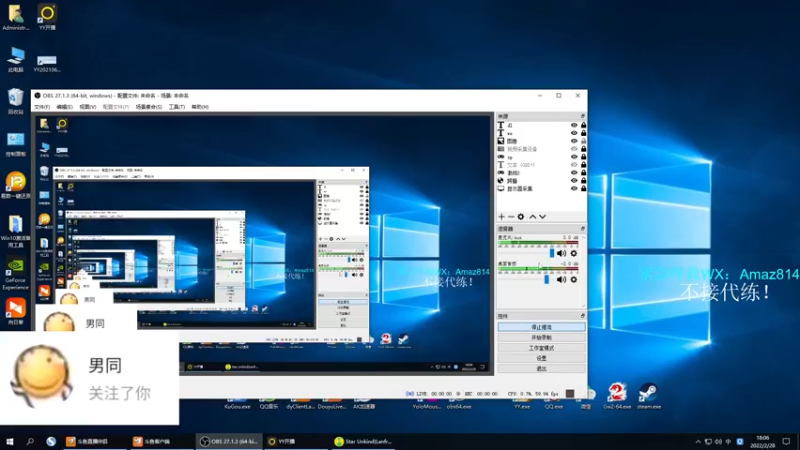
Task: Add a new source with the plus icon
Action: 502,217
